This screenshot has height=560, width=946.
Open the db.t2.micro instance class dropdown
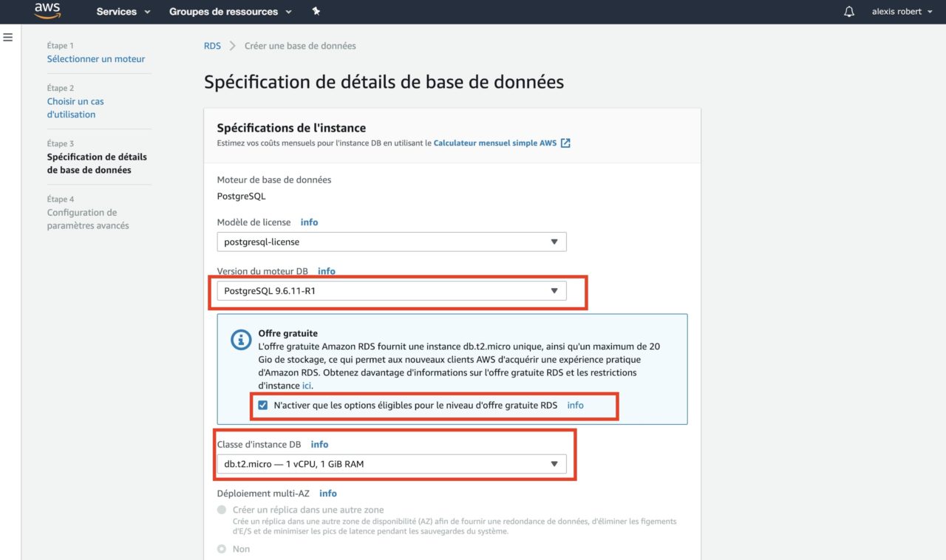[x=392, y=464]
